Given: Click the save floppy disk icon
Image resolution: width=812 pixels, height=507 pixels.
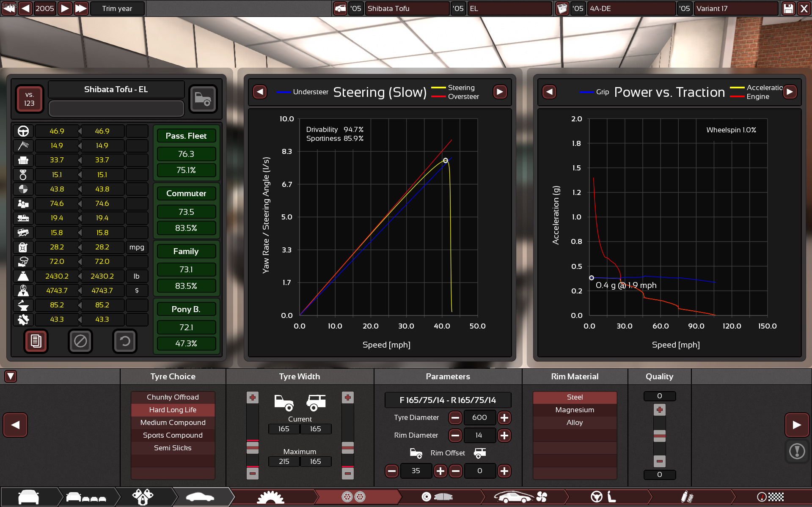Looking at the screenshot, I should click(788, 8).
